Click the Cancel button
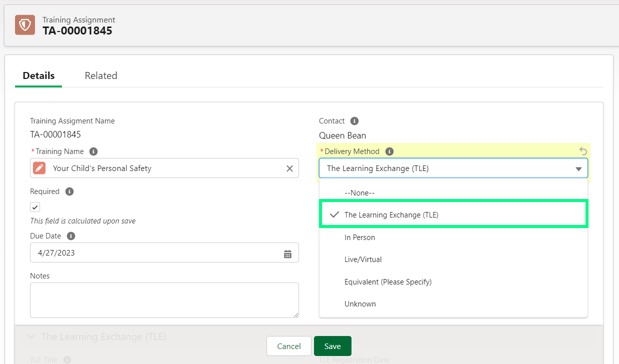The height and width of the screenshot is (364, 619). [x=289, y=346]
